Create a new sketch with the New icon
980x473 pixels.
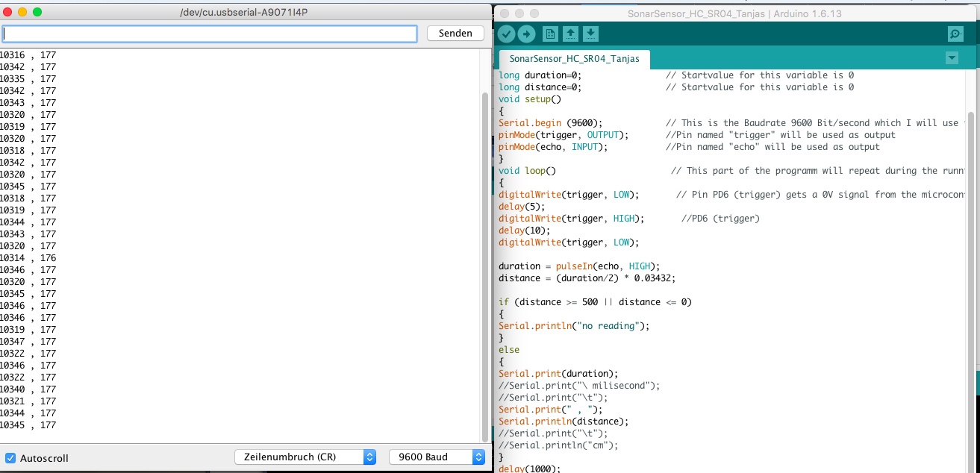tap(550, 34)
